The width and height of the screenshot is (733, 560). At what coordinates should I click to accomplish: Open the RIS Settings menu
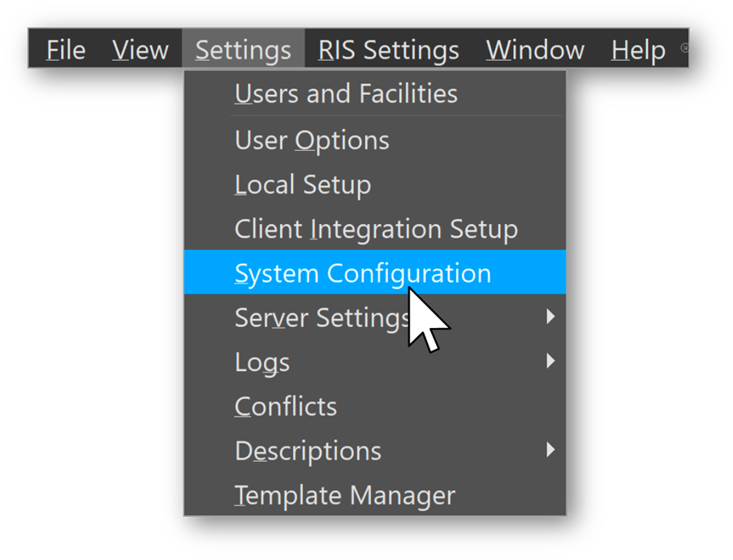[388, 50]
